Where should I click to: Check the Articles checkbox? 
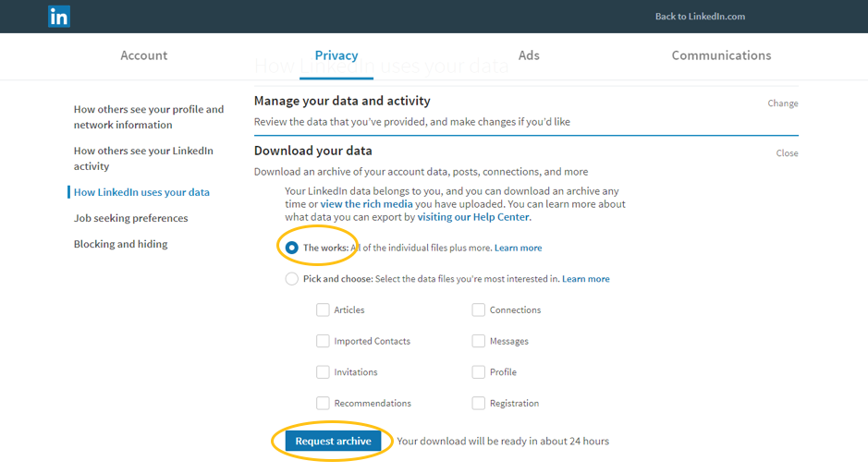(323, 309)
